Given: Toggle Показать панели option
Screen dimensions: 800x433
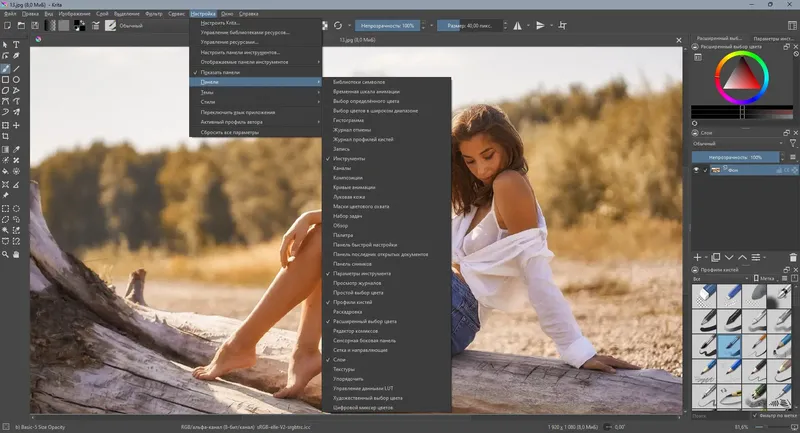Looking at the screenshot, I should click(x=219, y=72).
